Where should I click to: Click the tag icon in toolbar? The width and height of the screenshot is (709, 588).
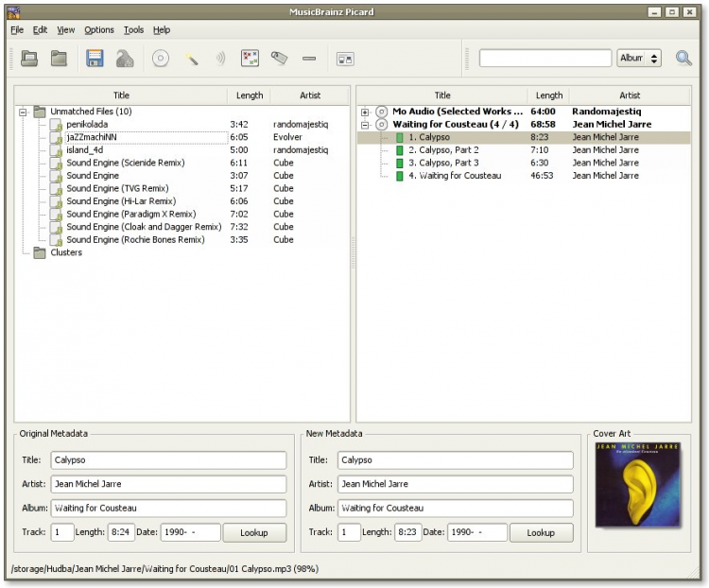click(279, 59)
